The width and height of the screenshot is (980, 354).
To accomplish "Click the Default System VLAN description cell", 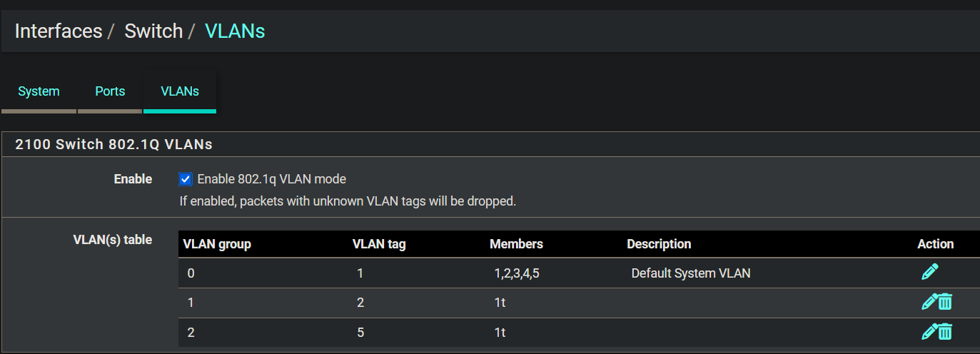I will point(690,273).
